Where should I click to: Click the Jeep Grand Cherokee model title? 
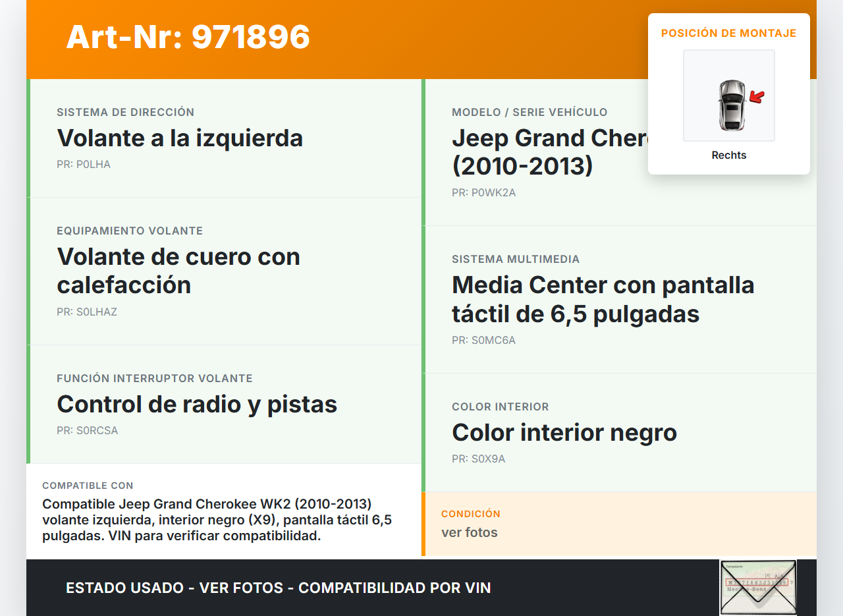[550, 152]
